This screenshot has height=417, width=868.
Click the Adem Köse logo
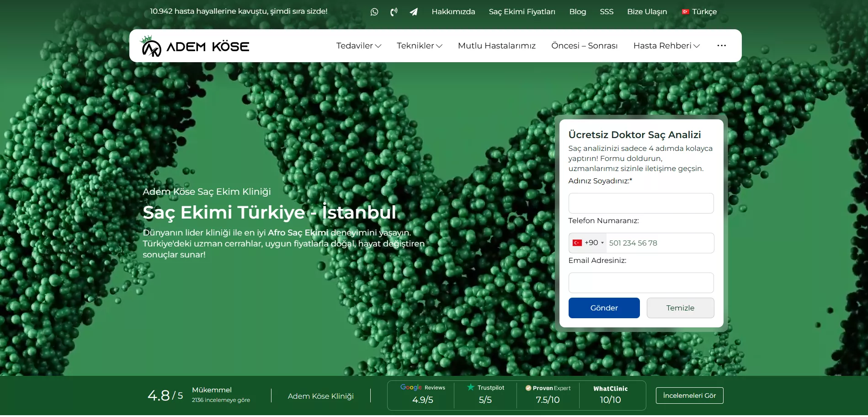point(196,46)
